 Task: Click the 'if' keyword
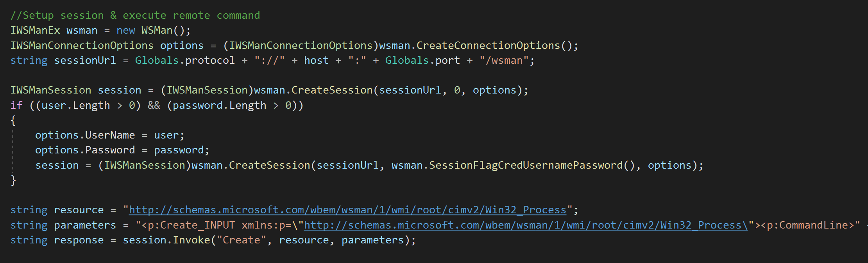16,106
